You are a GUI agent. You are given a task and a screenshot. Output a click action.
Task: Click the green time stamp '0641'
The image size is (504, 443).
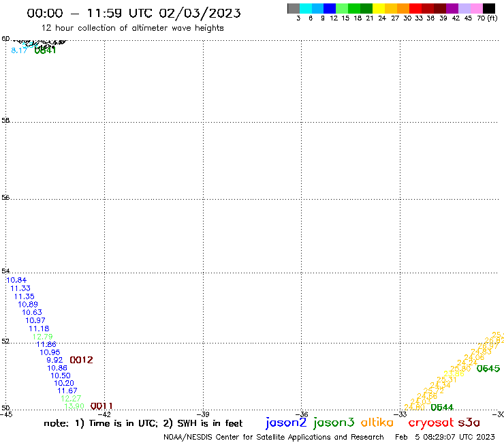(45, 50)
